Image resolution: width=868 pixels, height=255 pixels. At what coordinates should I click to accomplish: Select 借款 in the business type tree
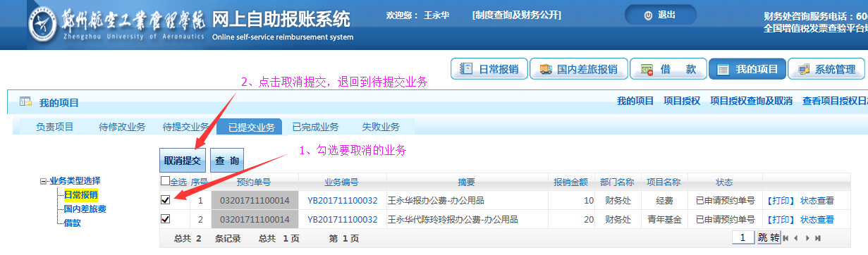(x=72, y=223)
